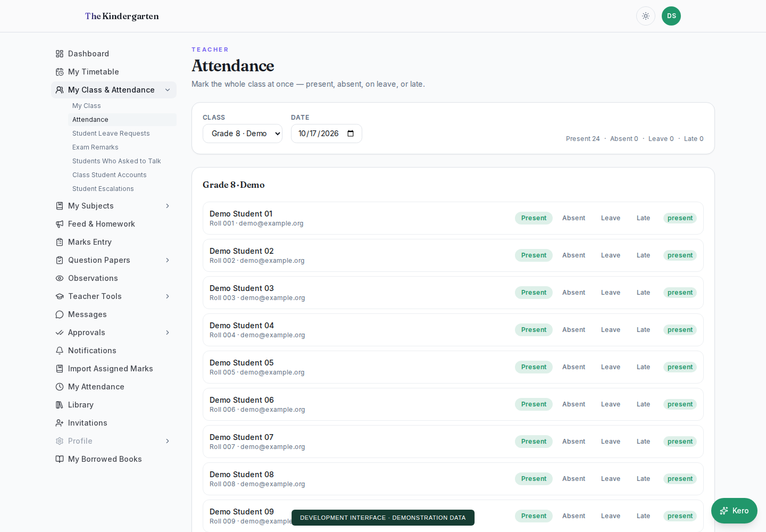Click the Present 24 summary count
The width and height of the screenshot is (766, 532).
click(582, 139)
